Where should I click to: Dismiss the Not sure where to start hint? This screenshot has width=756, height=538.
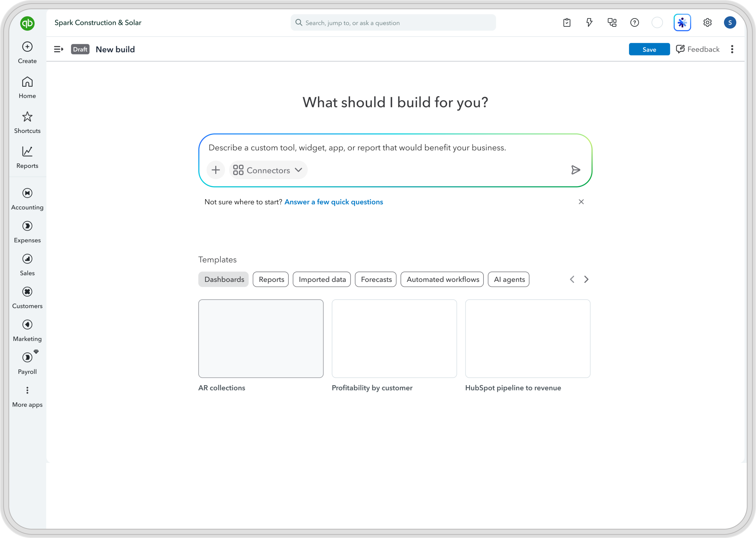[581, 202]
